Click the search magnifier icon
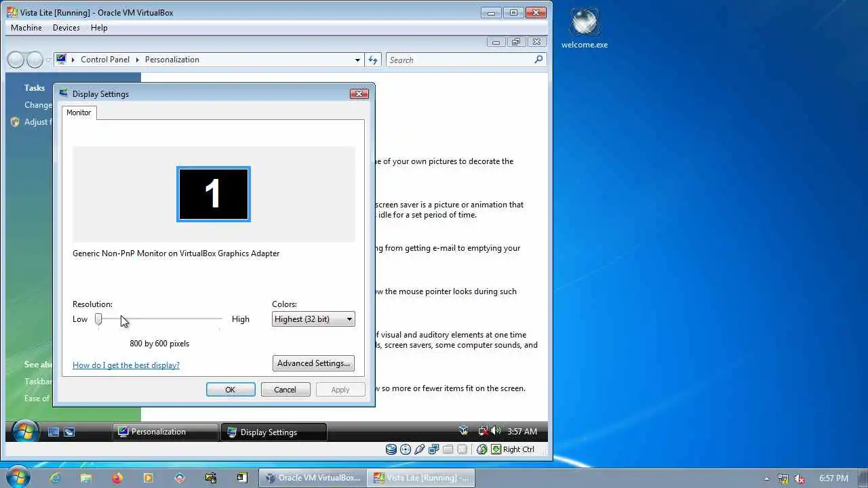Screen dimensions: 868x488 [x=539, y=60]
